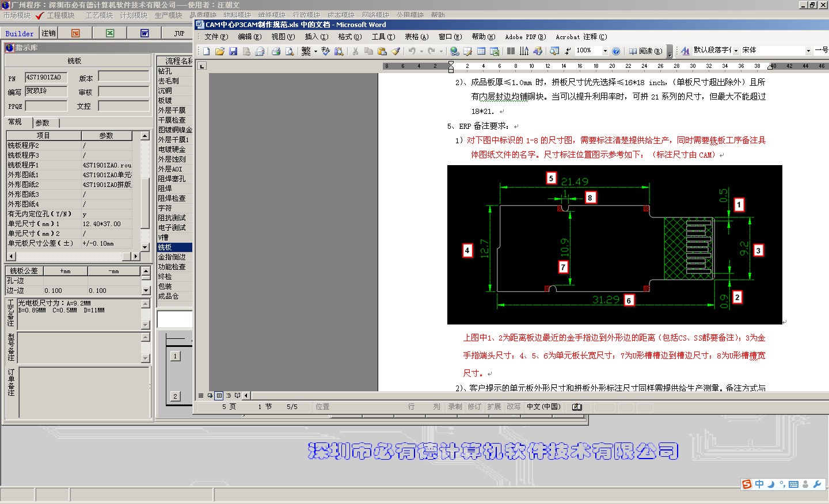The width and height of the screenshot is (829, 504).
Task: Click the Sogou wrench settings icon
Action: 817,484
